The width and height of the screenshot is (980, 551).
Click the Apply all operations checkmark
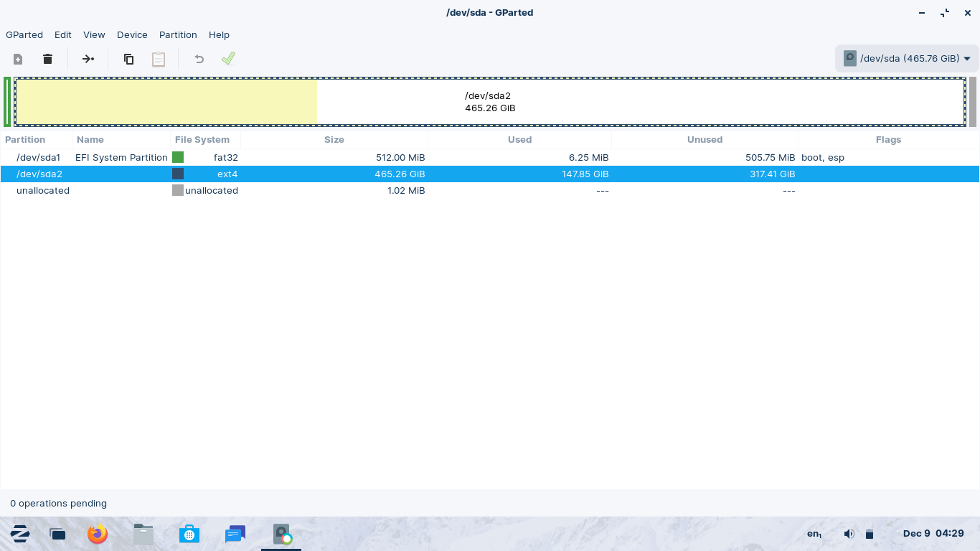(x=228, y=59)
